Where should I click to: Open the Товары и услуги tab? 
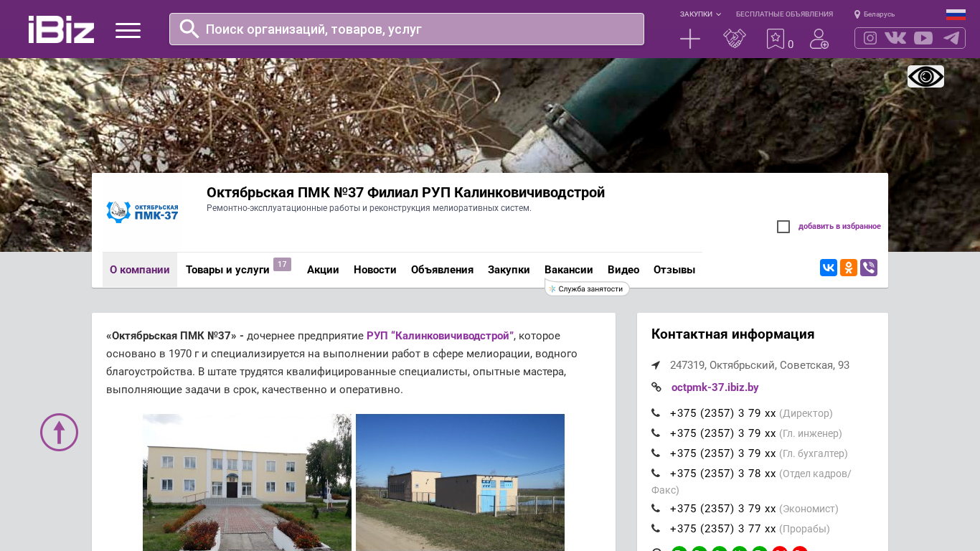[x=227, y=270]
